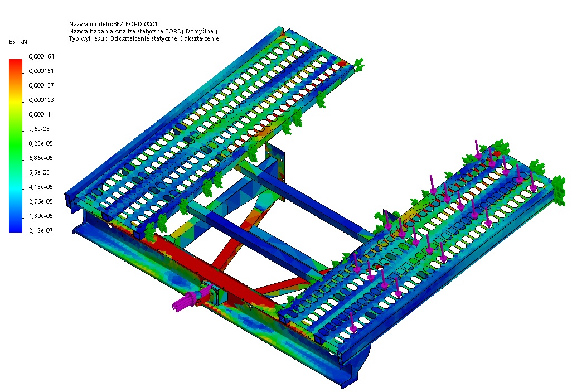
Task: Pick the legend value 9,6e-05
Action: (39, 129)
